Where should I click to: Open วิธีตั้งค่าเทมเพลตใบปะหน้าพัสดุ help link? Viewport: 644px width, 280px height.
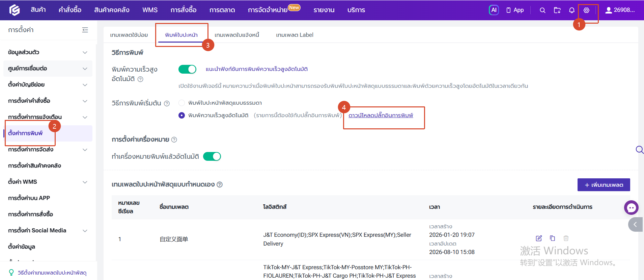(52, 273)
